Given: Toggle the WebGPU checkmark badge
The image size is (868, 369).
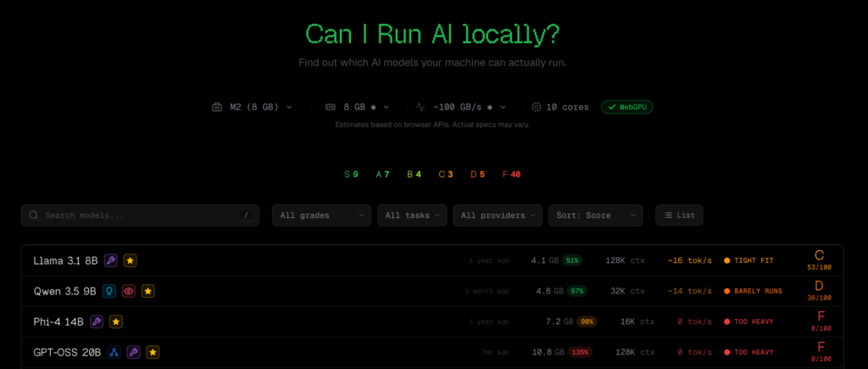Looking at the screenshot, I should point(627,107).
